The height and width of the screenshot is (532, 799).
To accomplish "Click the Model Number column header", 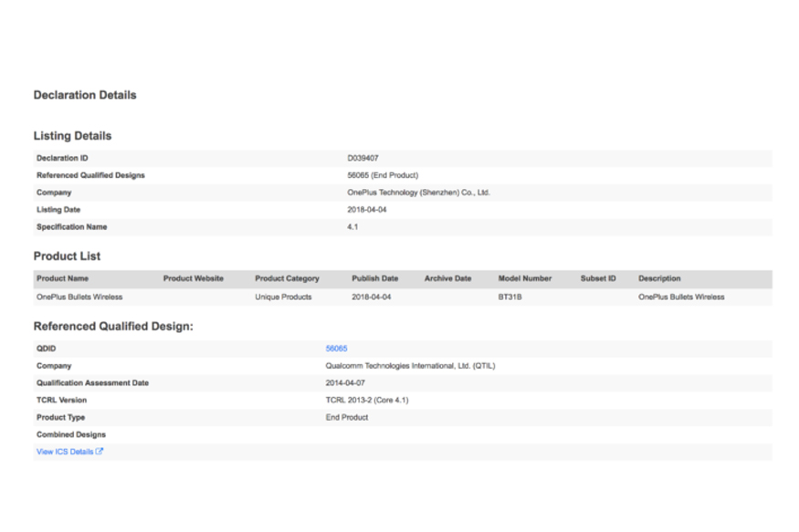I will pyautogui.click(x=525, y=278).
